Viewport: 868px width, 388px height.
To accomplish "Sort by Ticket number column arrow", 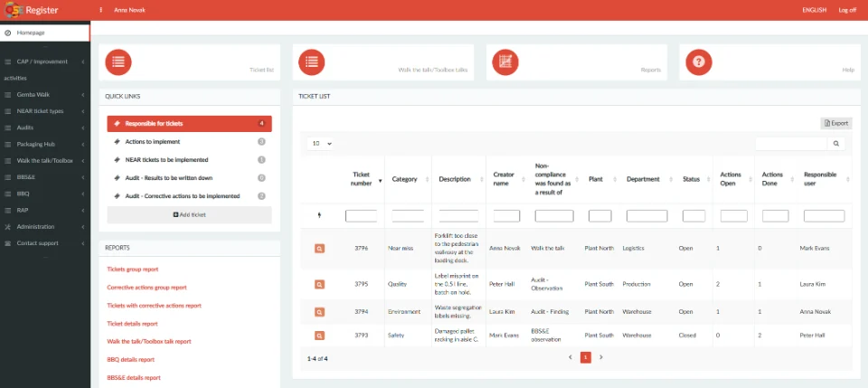I will click(380, 181).
